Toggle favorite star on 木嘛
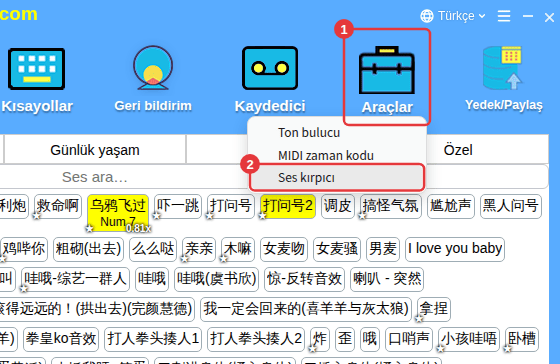560x364 pixels. coord(224,259)
